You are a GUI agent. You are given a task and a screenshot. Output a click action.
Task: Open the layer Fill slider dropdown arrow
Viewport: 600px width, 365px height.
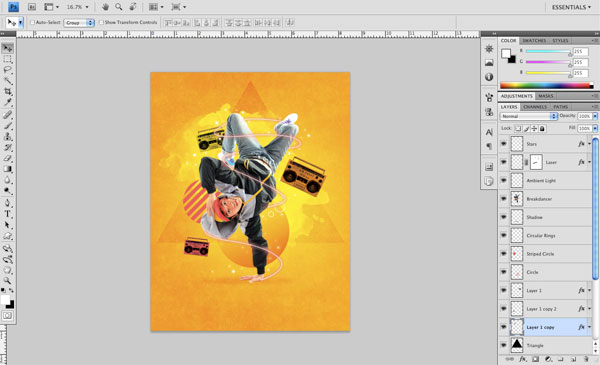pos(595,129)
